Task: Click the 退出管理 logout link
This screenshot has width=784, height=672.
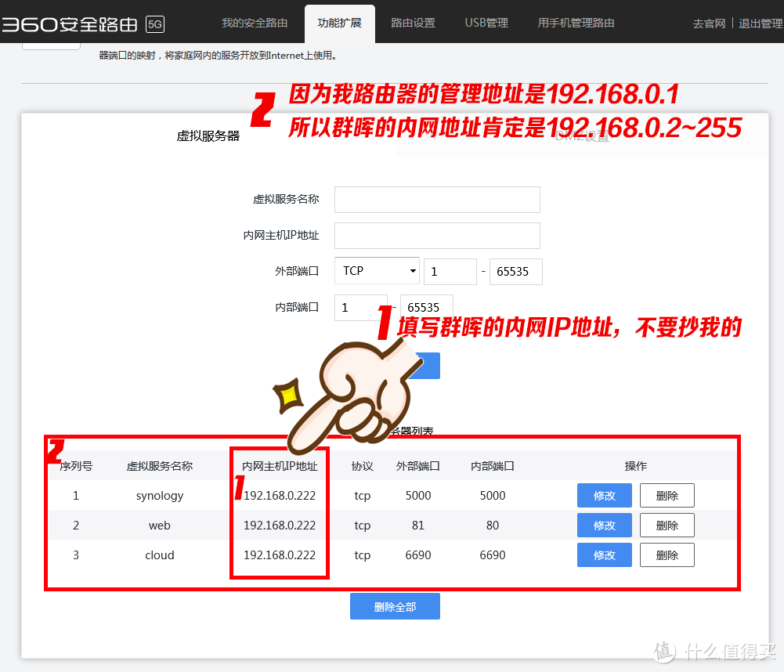Action: [x=761, y=23]
